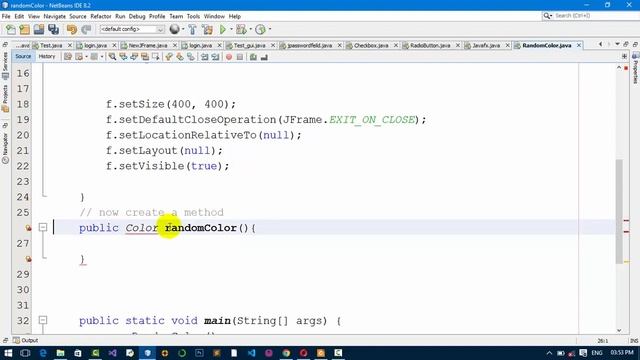Click the Save All toolbar icon

tap(53, 29)
